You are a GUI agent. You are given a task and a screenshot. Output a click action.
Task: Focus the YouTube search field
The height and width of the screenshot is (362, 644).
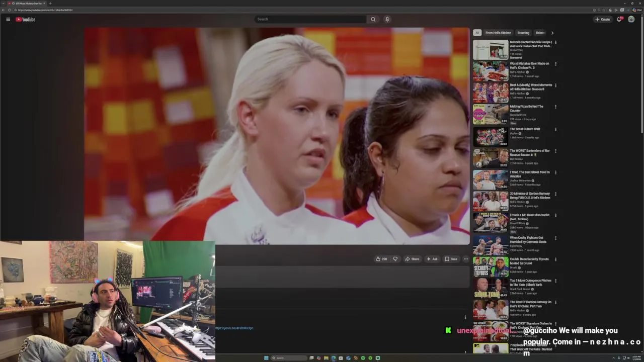[310, 19]
